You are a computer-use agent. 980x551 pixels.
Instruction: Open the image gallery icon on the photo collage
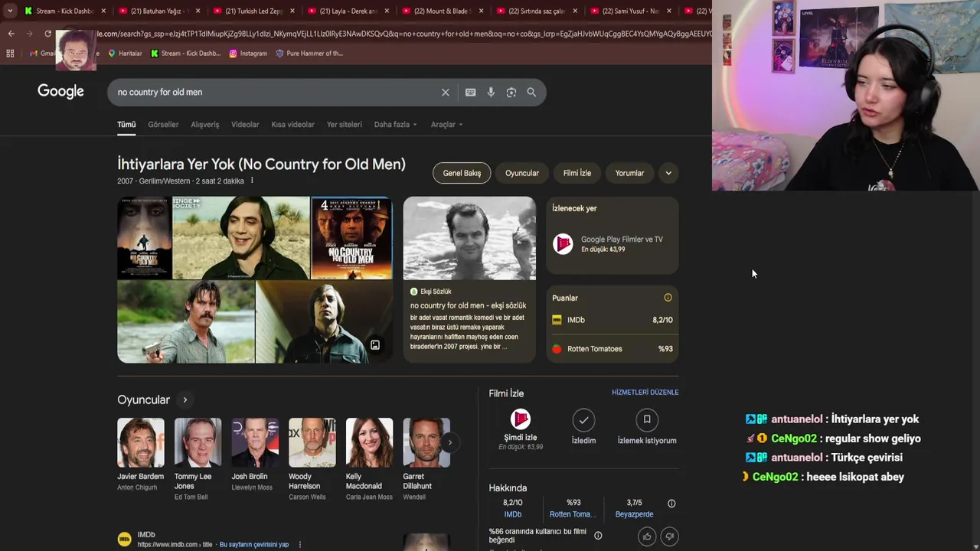point(375,345)
